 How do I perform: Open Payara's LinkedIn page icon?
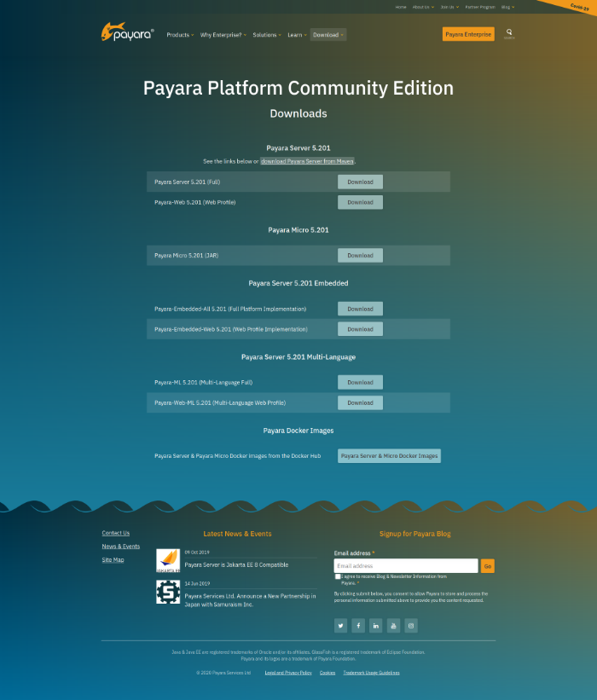(375, 626)
